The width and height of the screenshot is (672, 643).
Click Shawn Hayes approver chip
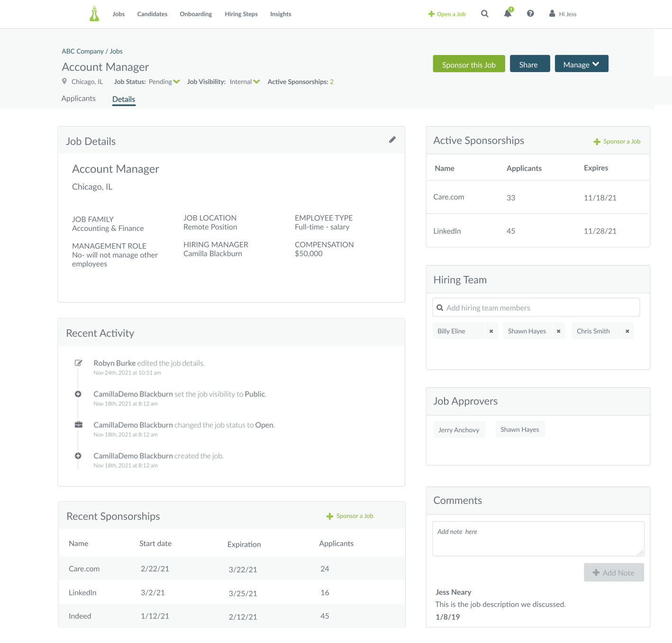pos(520,429)
